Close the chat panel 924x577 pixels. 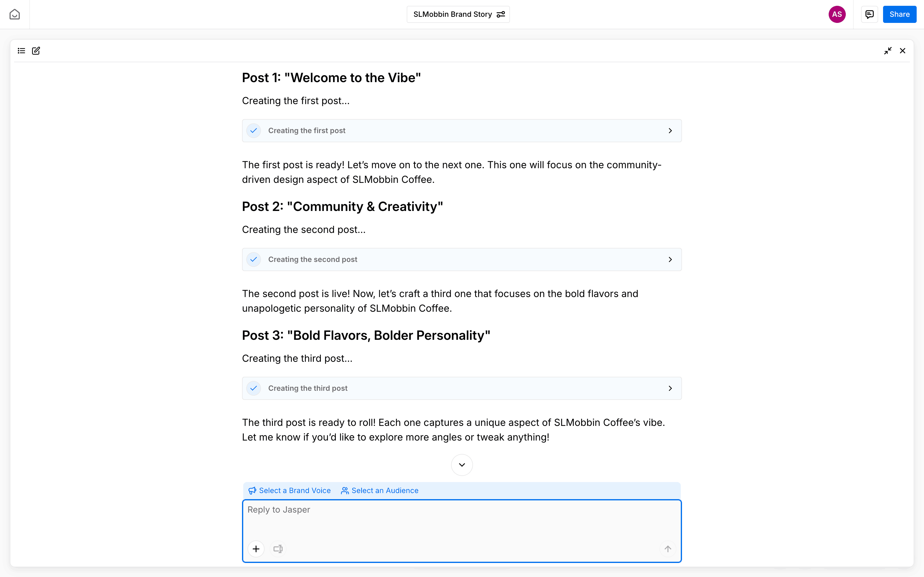pos(903,51)
